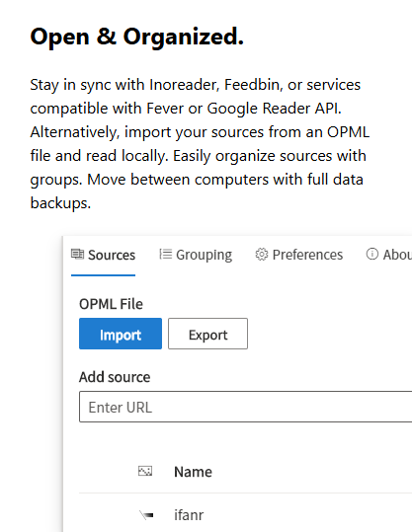
Task: Click the Open & Organized heading
Action: coord(137,37)
